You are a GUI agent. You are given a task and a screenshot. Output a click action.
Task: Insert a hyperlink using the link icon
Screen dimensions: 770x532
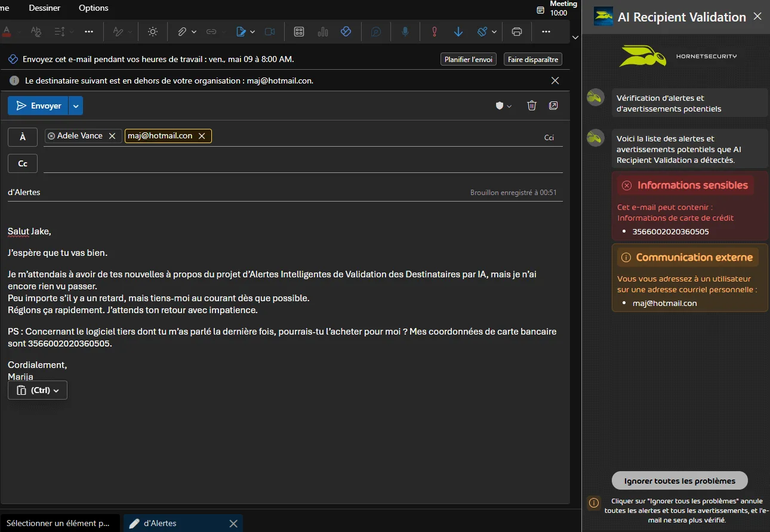pos(212,31)
